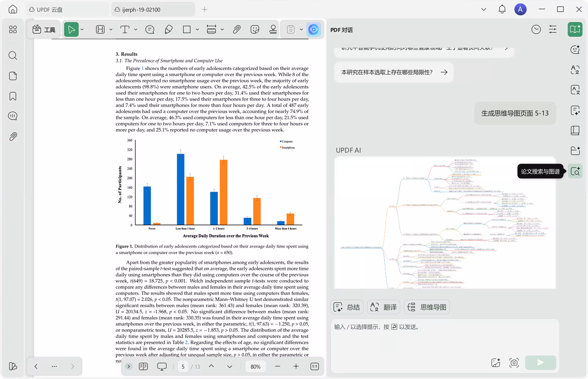
Task: Click the 思维导图 mind map button
Action: [427, 307]
